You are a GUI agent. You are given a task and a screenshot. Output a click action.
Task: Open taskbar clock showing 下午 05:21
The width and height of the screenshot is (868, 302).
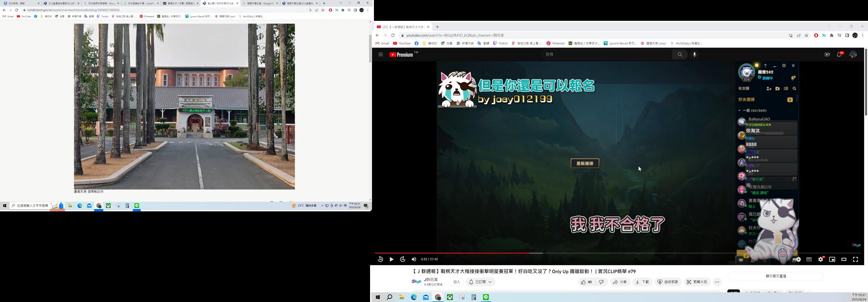point(859,297)
